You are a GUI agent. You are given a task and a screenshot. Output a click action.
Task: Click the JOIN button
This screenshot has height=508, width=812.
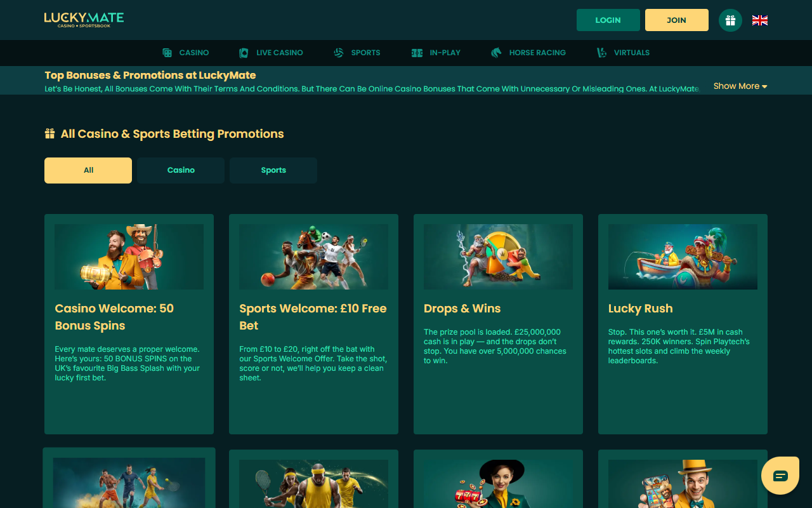point(676,20)
